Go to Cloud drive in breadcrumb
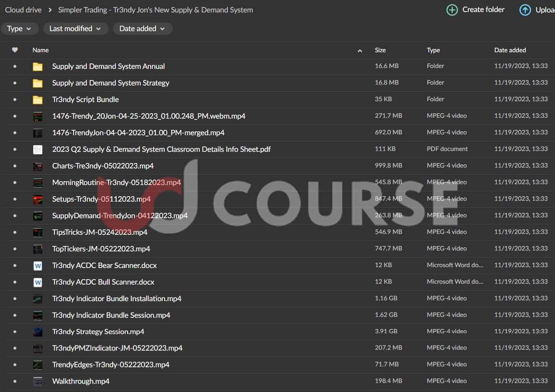 click(x=23, y=10)
